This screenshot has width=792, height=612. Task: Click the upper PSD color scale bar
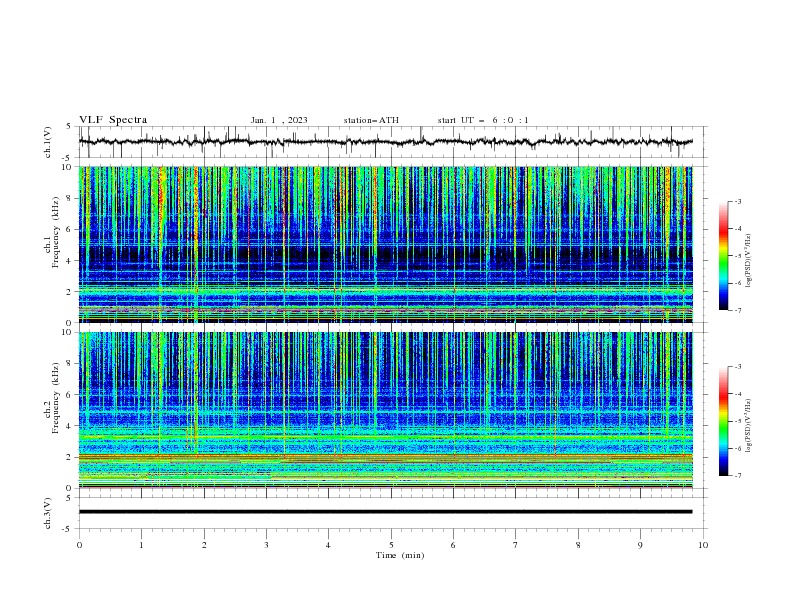(723, 256)
